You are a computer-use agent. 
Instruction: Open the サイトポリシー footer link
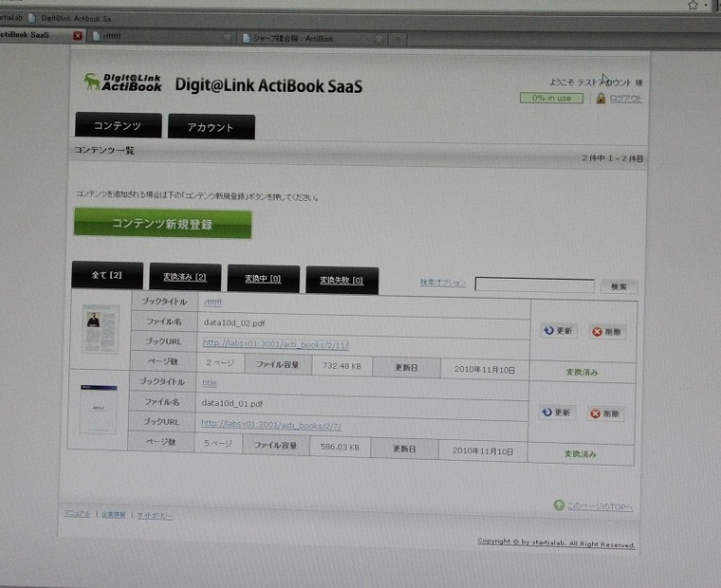[155, 515]
